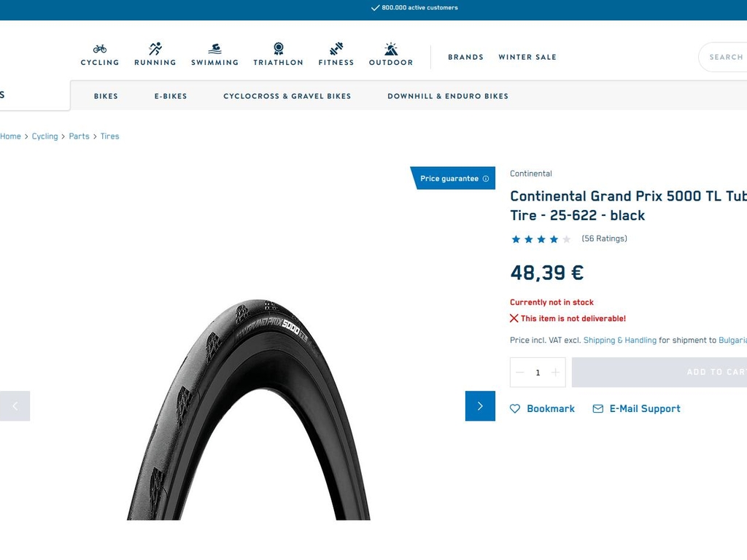Open the Shipping & Handling link

620,340
